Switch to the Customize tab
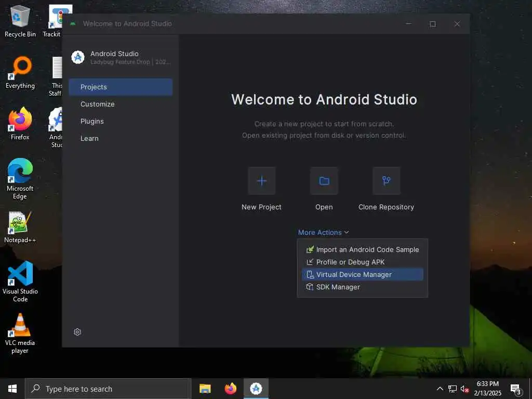 pos(121,104)
